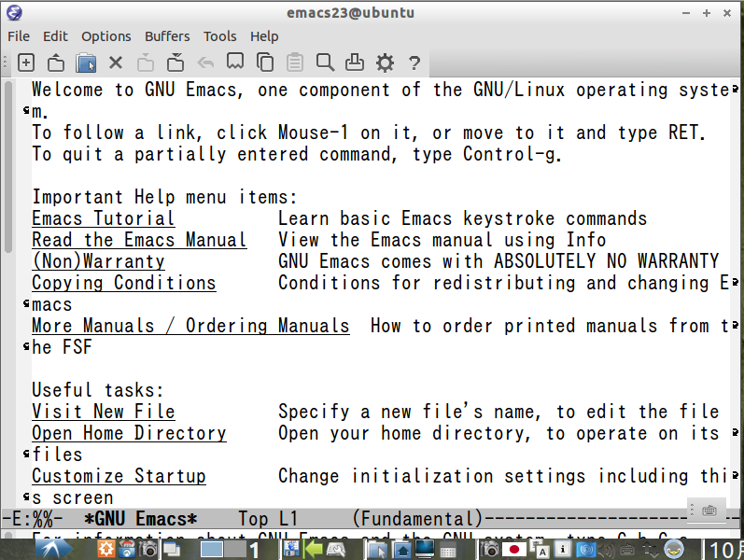Screen dimensions: 744x560
Task: Click "Important Help menu items:" heading text
Action: tap(164, 198)
